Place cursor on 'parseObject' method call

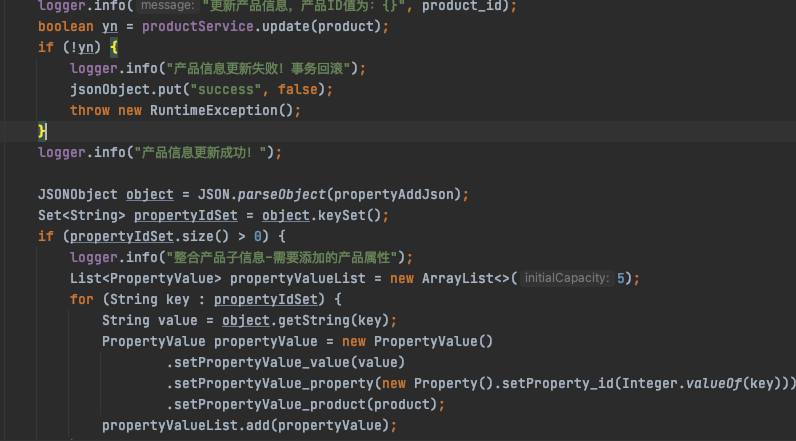coord(281,194)
